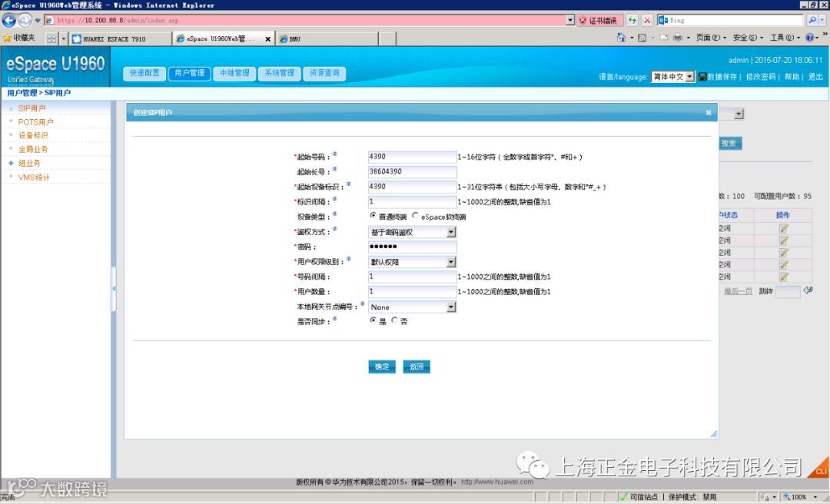Click the 退出 logout link
Screen dimensions: 830x504
[x=815, y=77]
